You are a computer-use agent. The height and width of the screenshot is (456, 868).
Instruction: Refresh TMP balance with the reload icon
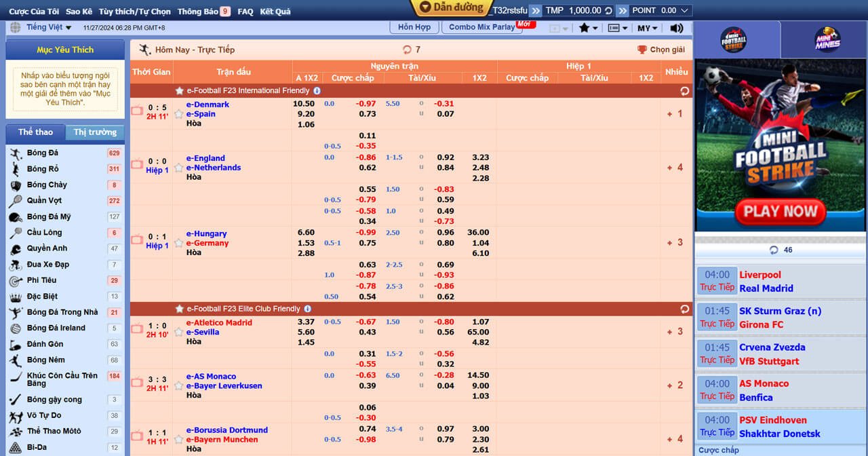pyautogui.click(x=609, y=10)
